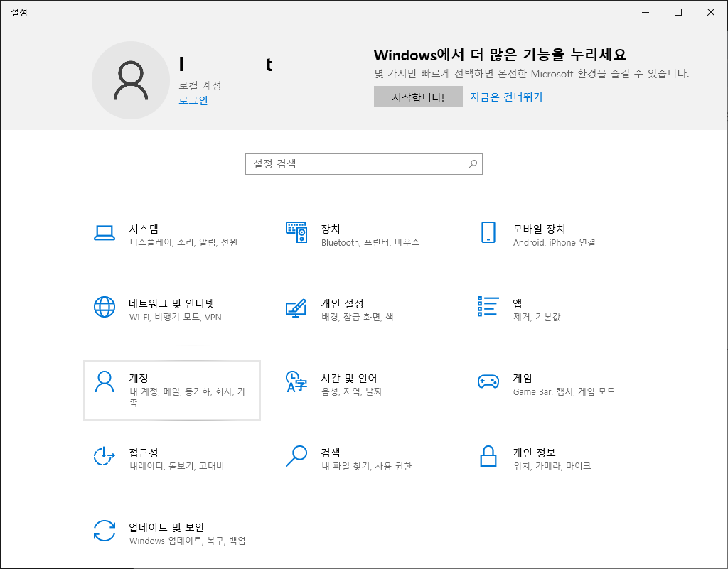Click the 시간 및 언어 clock icon

tap(296, 381)
